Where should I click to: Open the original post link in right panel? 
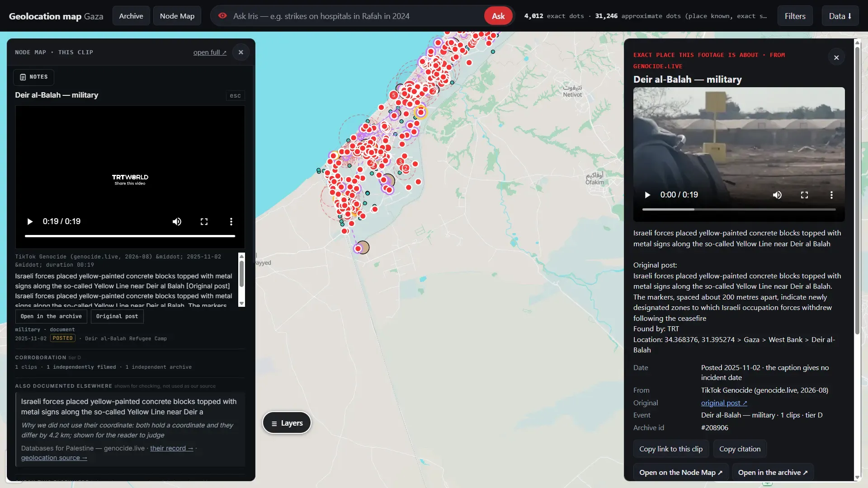tap(724, 403)
